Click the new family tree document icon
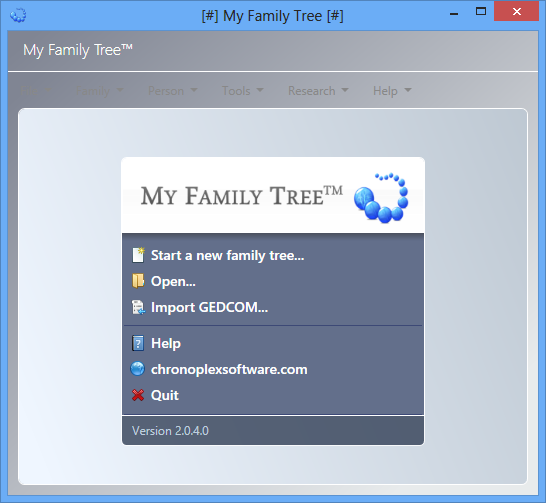This screenshot has width=546, height=503. pyautogui.click(x=138, y=255)
